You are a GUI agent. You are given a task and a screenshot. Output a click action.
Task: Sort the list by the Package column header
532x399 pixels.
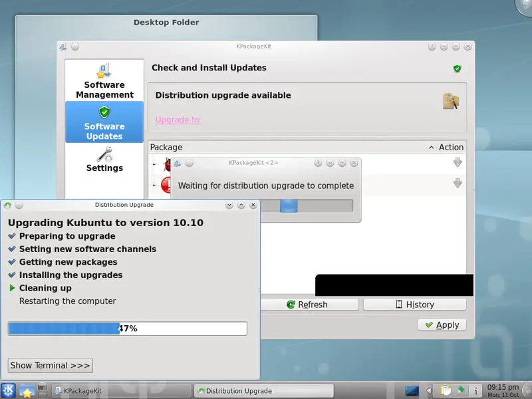pos(166,147)
